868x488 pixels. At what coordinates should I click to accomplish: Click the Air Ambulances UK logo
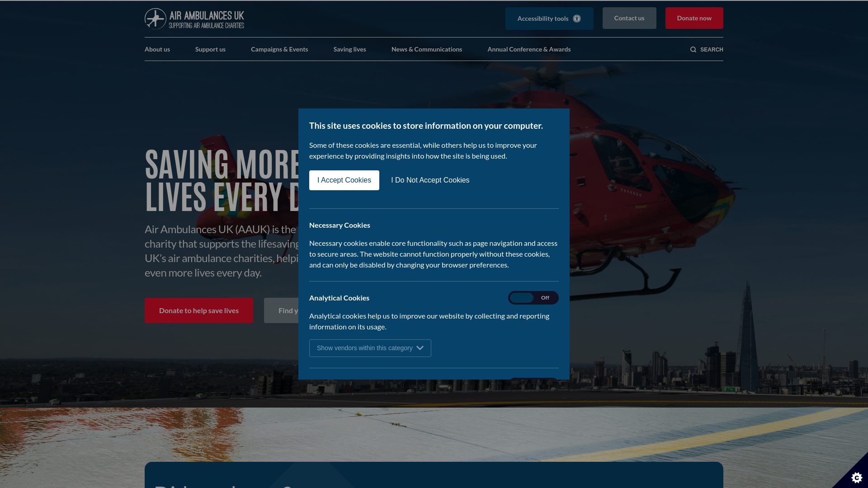(x=194, y=19)
